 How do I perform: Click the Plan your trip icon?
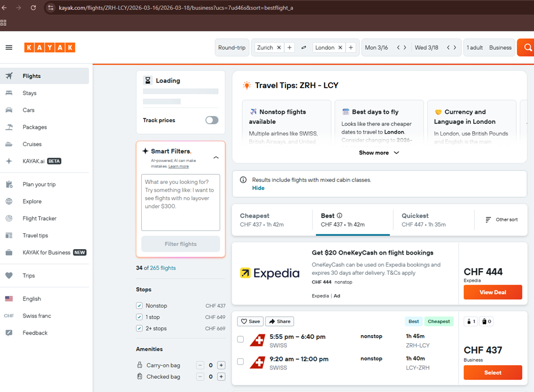9,185
